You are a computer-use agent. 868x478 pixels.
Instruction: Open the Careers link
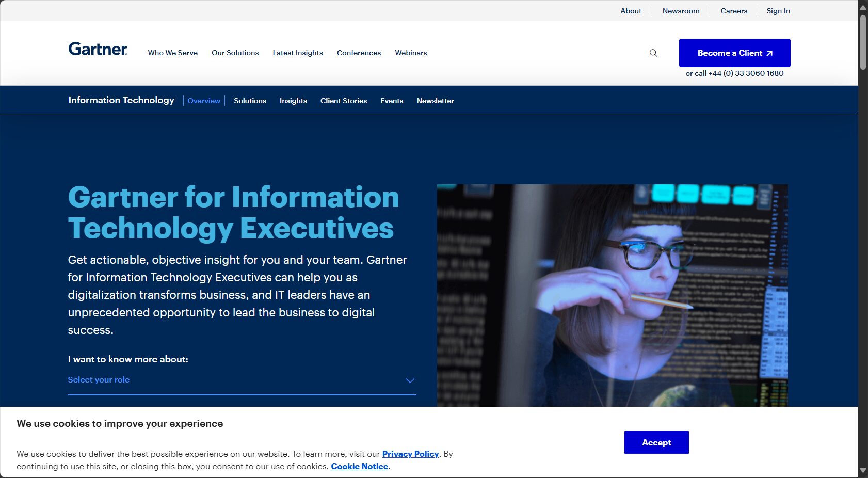point(734,11)
